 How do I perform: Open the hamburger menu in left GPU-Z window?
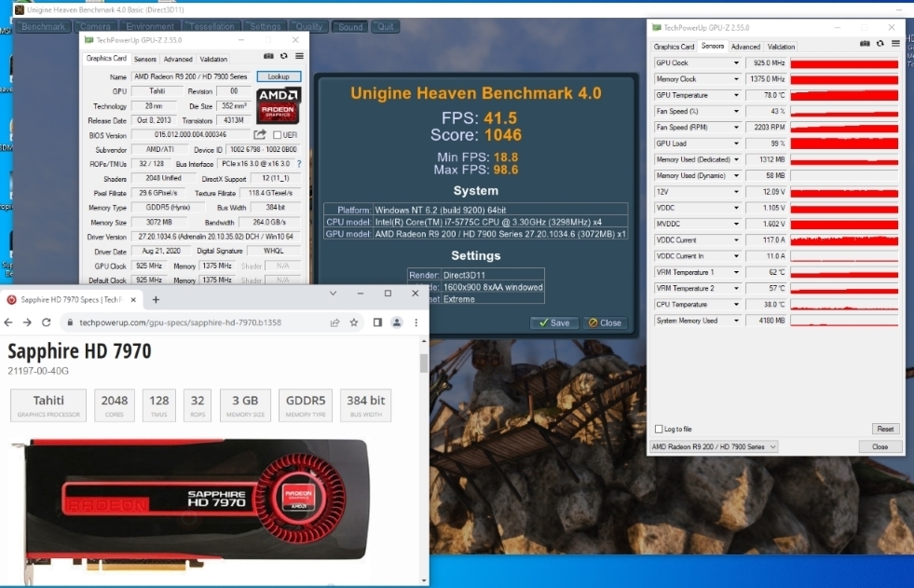[x=300, y=56]
